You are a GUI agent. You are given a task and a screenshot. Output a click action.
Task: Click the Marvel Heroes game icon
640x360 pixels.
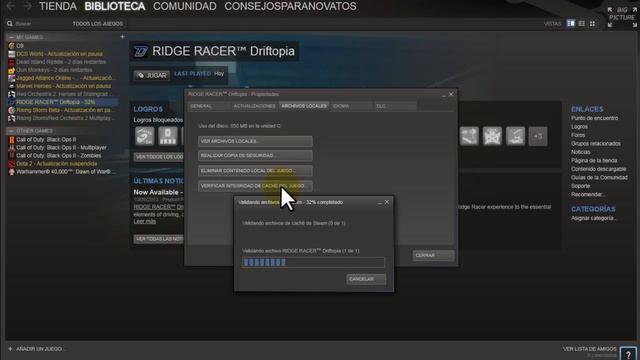[11, 86]
